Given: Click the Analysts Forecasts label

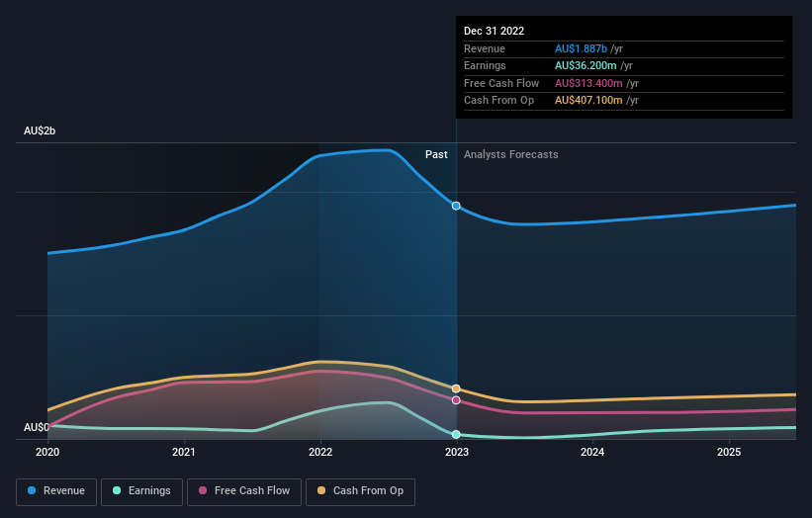Looking at the screenshot, I should point(511,154).
